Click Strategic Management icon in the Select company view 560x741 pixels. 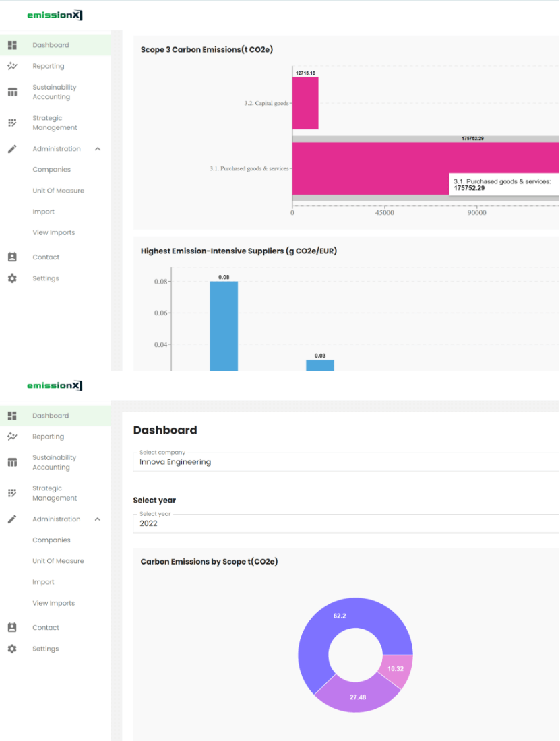(x=12, y=493)
